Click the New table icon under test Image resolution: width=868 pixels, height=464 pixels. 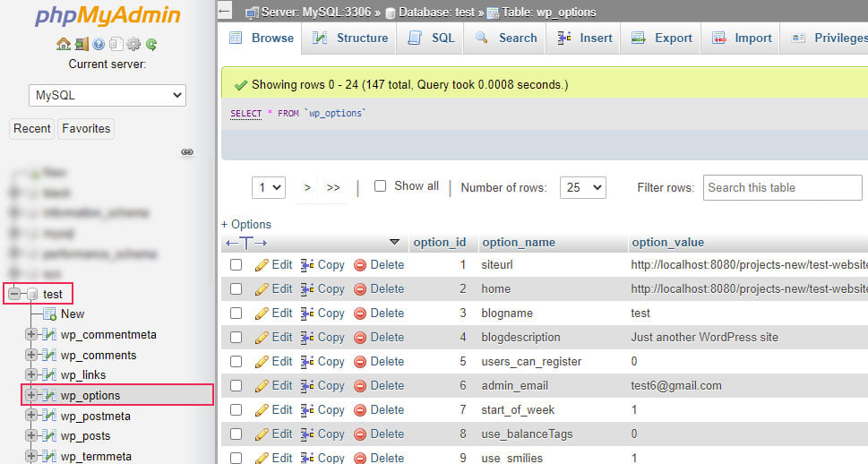pos(49,314)
